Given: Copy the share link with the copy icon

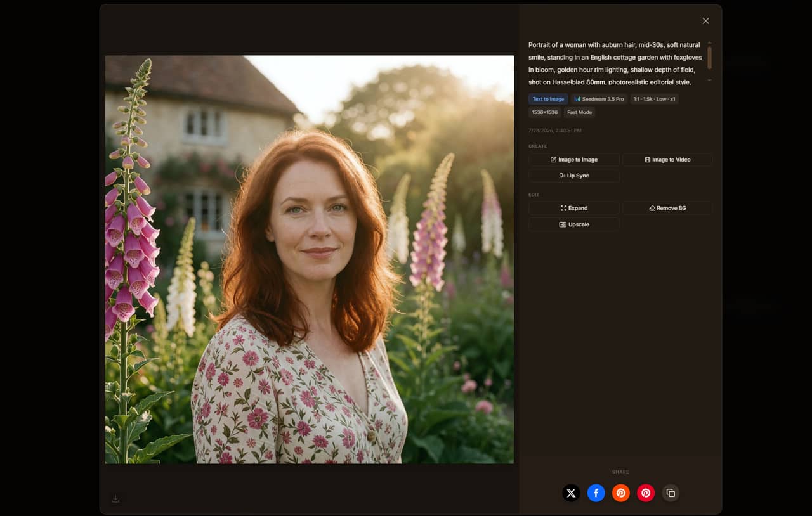Looking at the screenshot, I should pyautogui.click(x=671, y=493).
